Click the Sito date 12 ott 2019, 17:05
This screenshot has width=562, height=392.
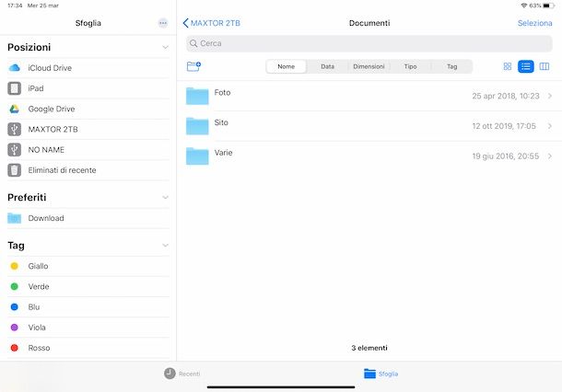[504, 126]
